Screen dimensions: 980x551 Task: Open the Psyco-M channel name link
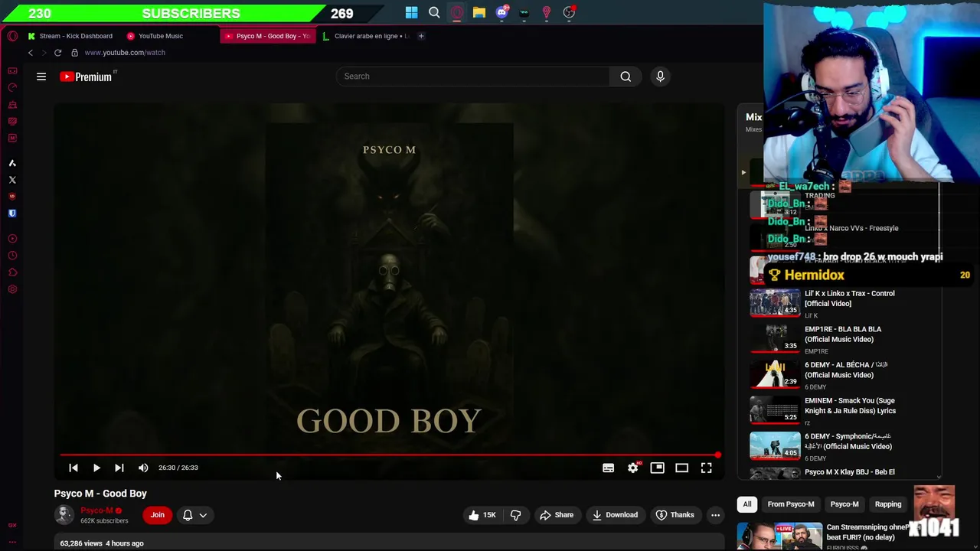coord(96,510)
